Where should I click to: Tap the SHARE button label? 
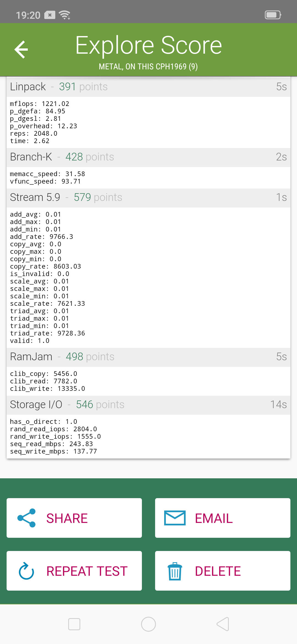67,519
